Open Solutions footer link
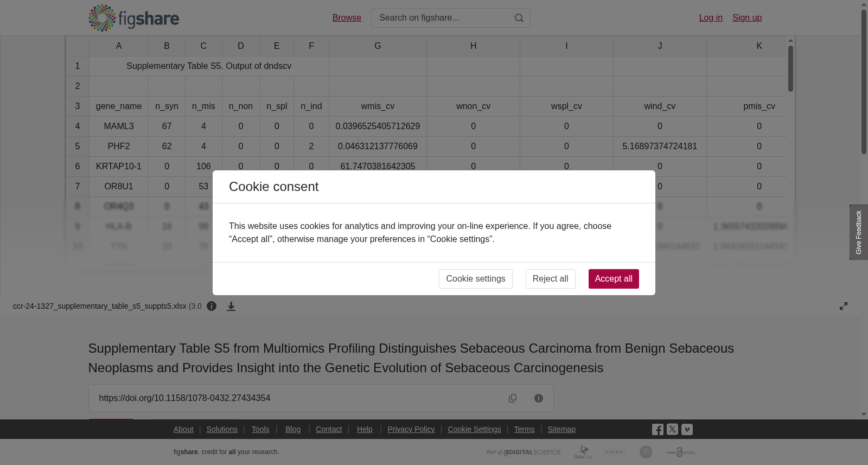868x465 pixels. tap(222, 429)
